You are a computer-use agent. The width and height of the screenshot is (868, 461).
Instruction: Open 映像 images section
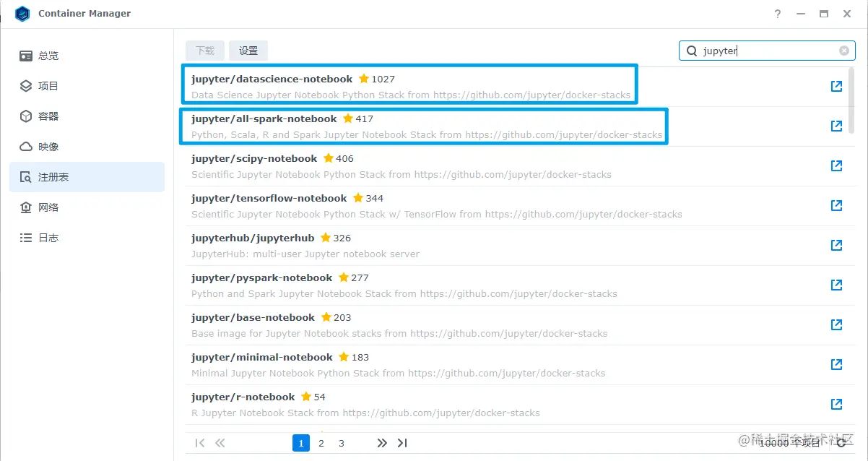click(x=87, y=147)
